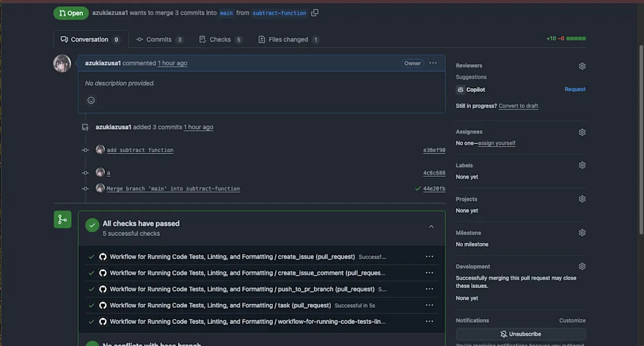Viewport: 644px width, 346px height.
Task: Convert the pull request to draft
Action: (x=518, y=106)
